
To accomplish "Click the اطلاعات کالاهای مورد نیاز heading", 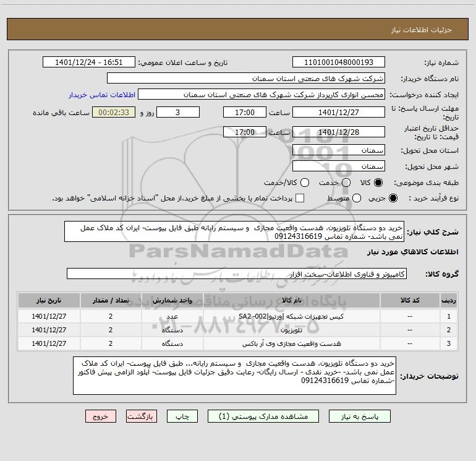I will point(413,252).
